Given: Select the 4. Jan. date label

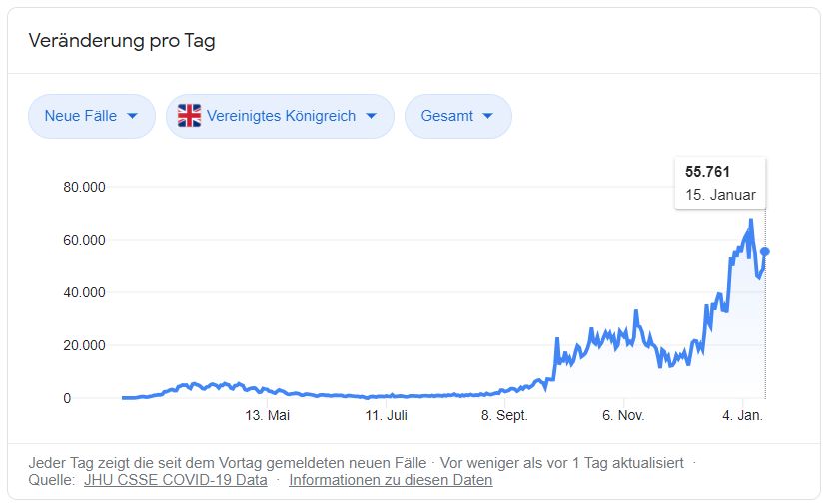Looking at the screenshot, I should (742, 416).
